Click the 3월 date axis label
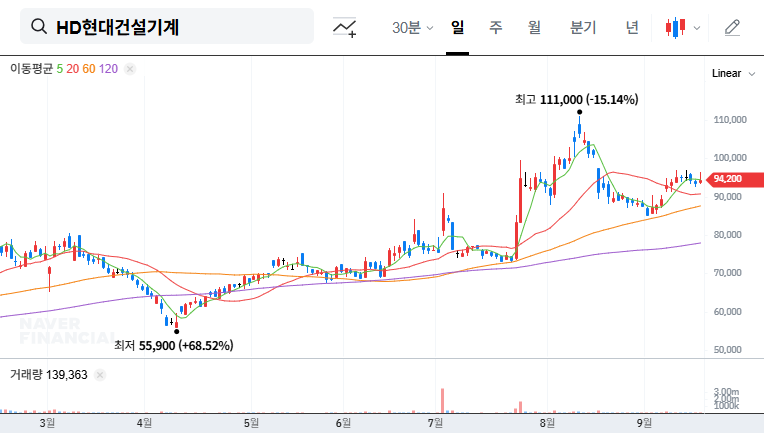The width and height of the screenshot is (764, 433). [x=47, y=423]
